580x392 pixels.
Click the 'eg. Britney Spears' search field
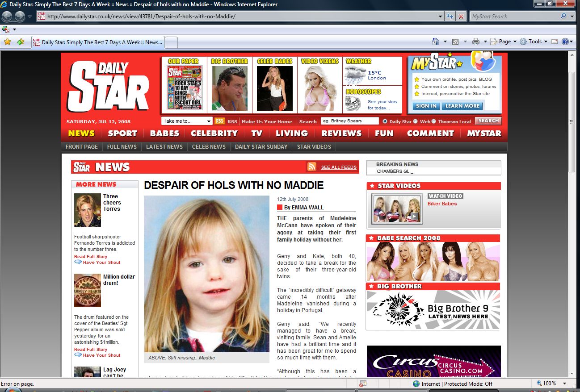click(x=349, y=121)
